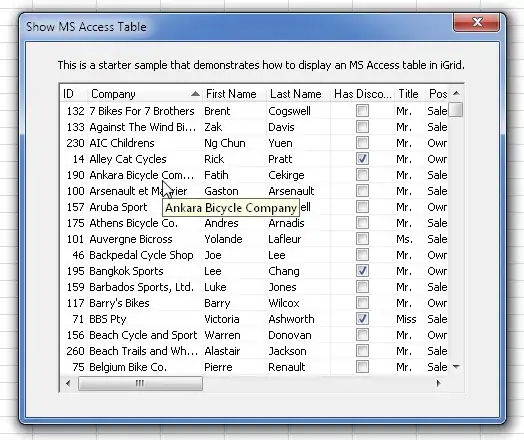Select the Beach Cycle and Sport cell

pyautogui.click(x=145, y=335)
